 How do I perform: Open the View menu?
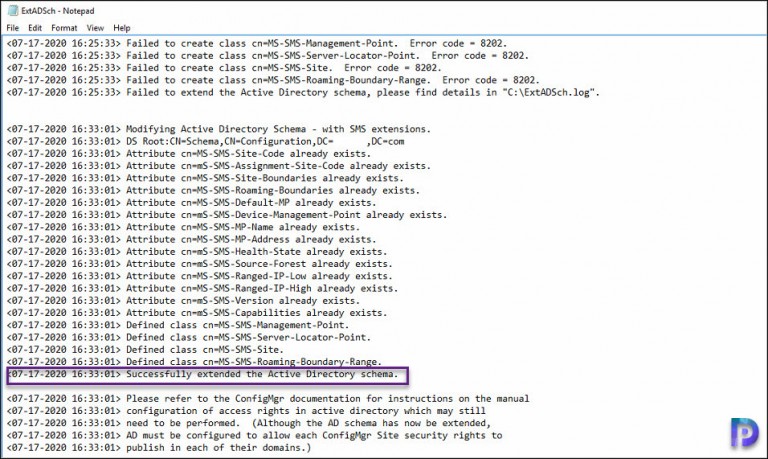(x=95, y=28)
